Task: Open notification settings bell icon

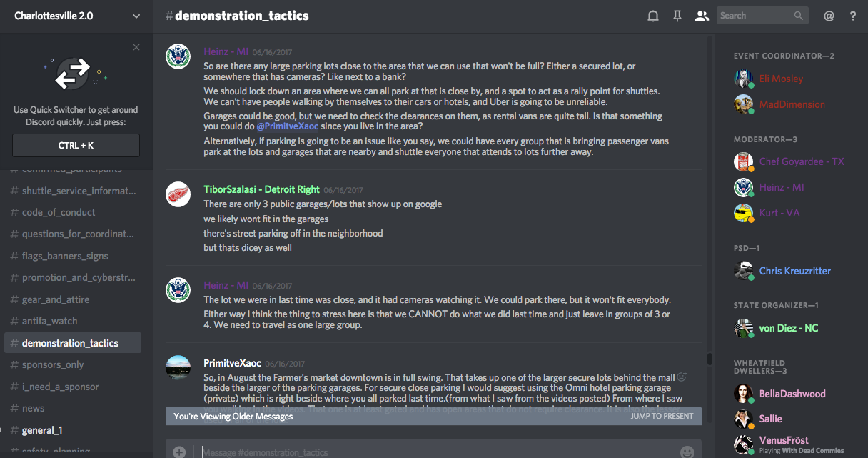Action: [x=652, y=16]
